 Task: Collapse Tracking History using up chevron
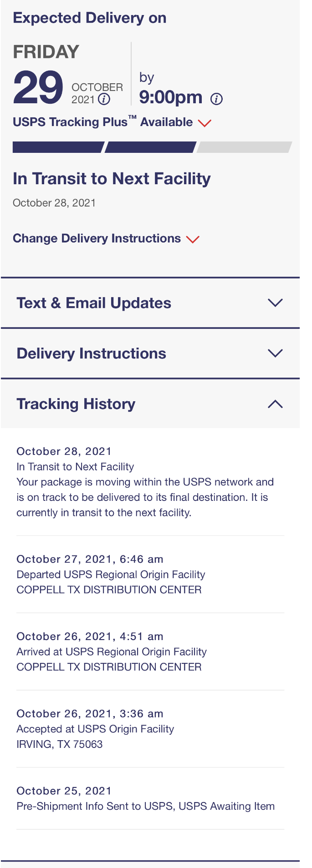[x=275, y=404]
